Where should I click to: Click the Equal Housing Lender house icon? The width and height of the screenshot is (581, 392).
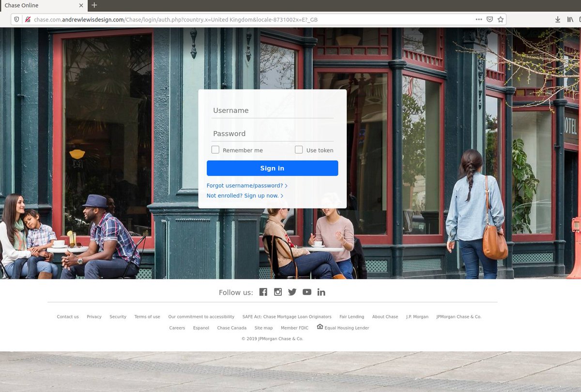320,327
